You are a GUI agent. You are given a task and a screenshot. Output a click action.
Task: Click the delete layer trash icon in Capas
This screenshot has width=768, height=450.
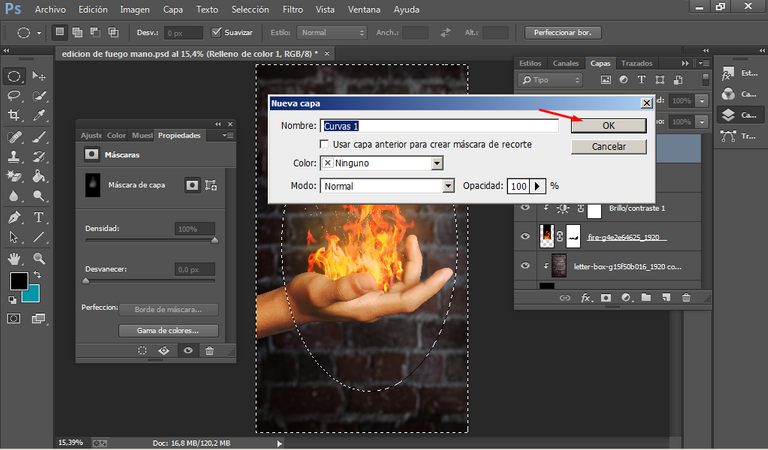pyautogui.click(x=686, y=297)
